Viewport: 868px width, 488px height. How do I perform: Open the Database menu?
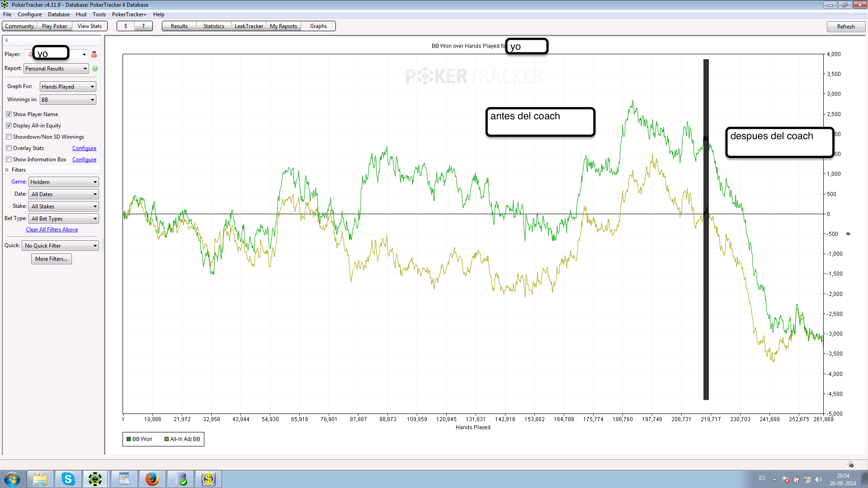pyautogui.click(x=59, y=14)
